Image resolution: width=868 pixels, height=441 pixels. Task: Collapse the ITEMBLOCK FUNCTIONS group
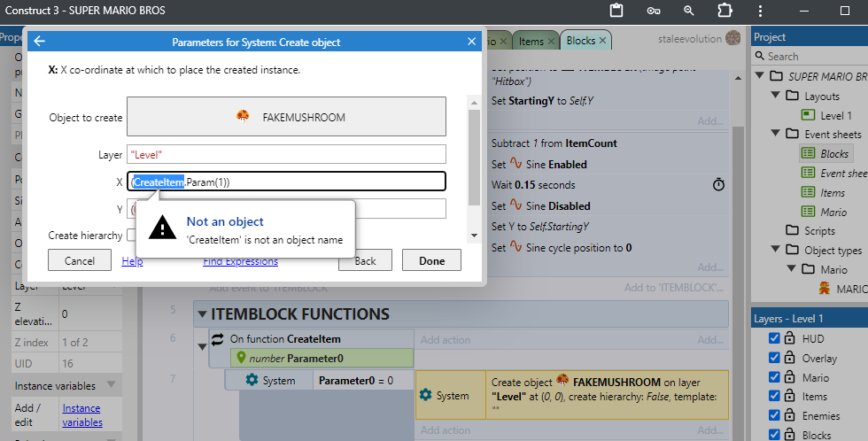point(202,314)
